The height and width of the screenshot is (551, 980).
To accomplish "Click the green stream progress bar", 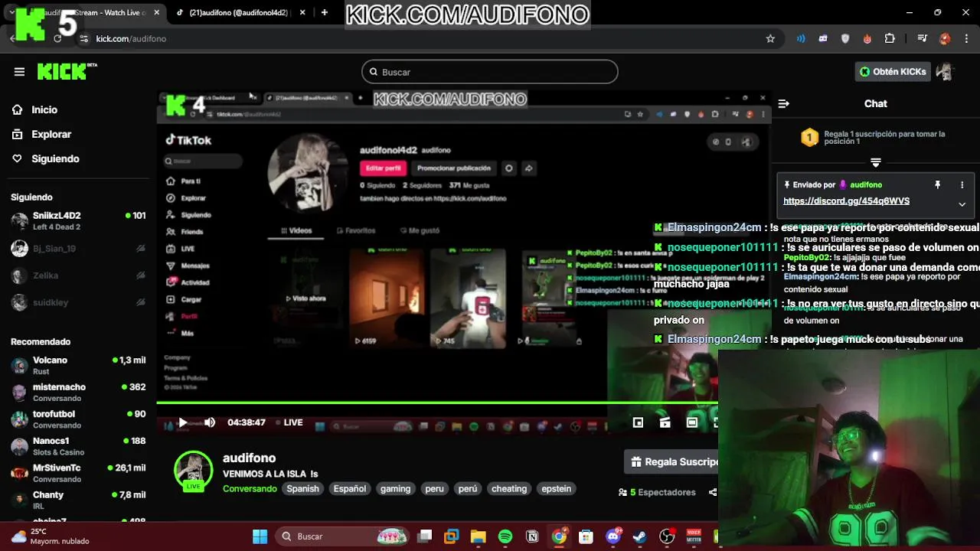I will pyautogui.click(x=437, y=403).
